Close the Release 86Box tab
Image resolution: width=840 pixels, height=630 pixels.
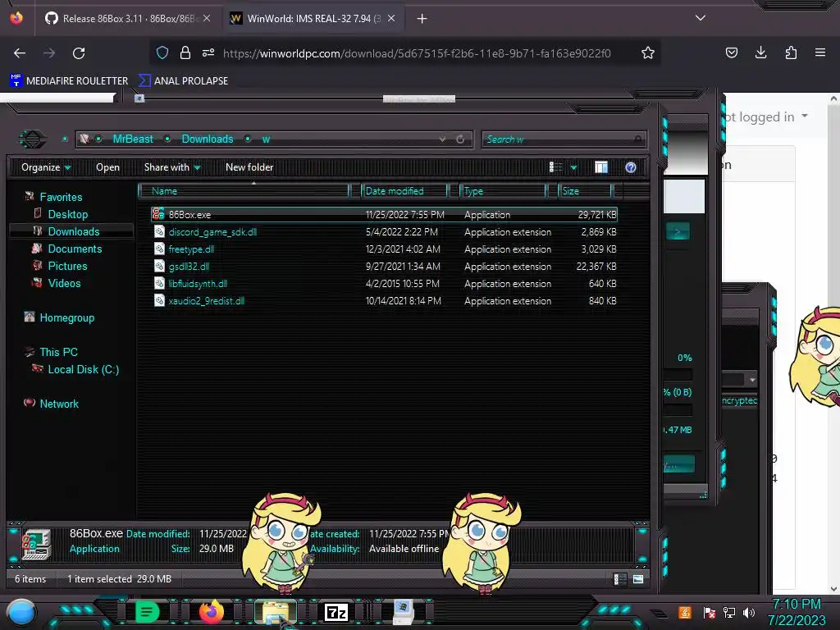207,19
